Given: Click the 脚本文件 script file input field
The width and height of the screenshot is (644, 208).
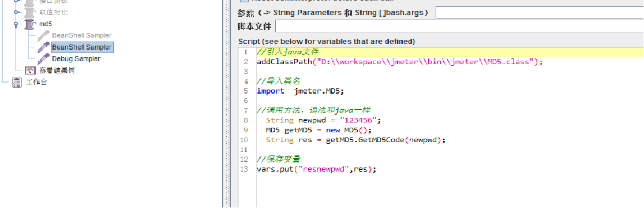Looking at the screenshot, I should tap(459, 27).
